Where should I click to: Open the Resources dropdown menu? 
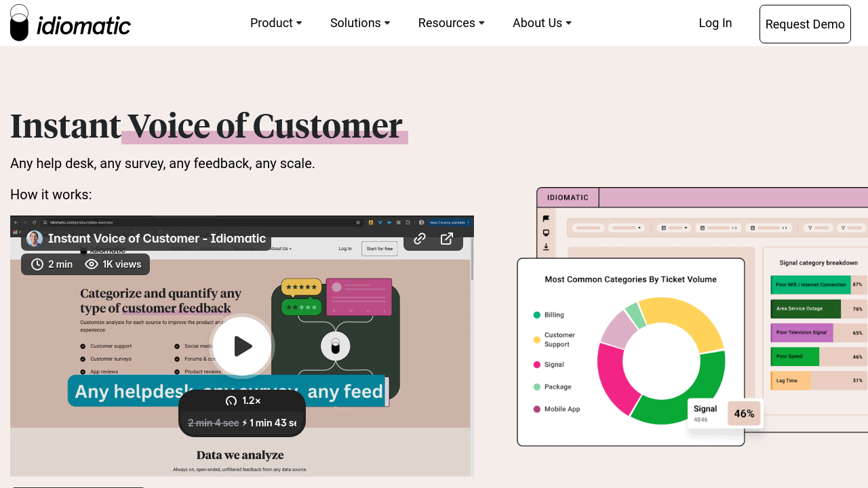pos(451,23)
